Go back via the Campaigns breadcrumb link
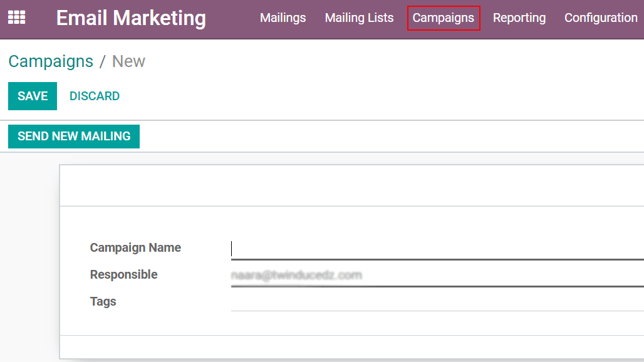 pyautogui.click(x=51, y=61)
